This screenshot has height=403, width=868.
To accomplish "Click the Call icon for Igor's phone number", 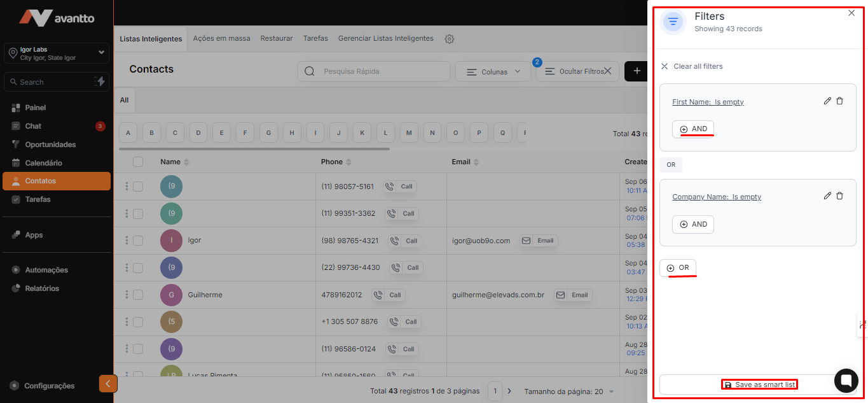I will tap(405, 241).
